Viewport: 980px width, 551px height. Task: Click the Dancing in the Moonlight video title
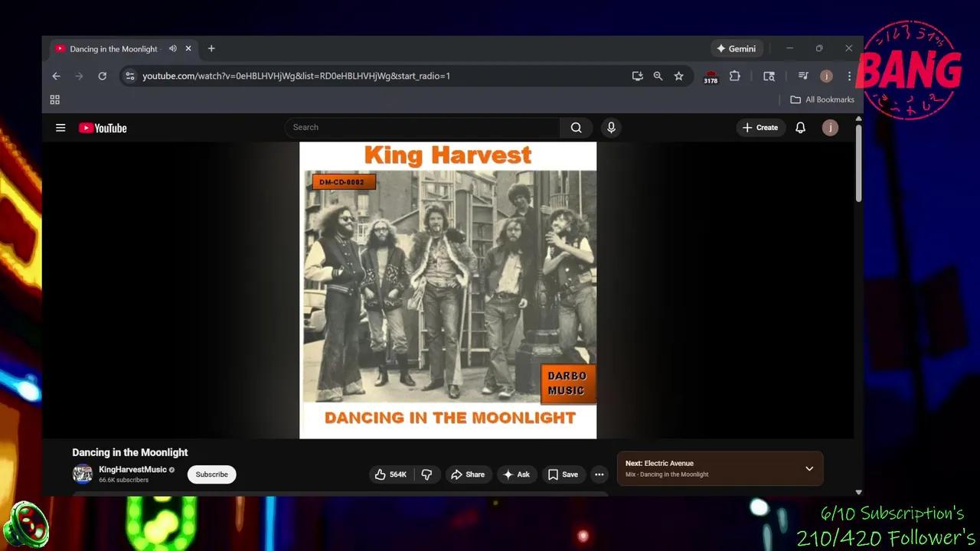130,452
